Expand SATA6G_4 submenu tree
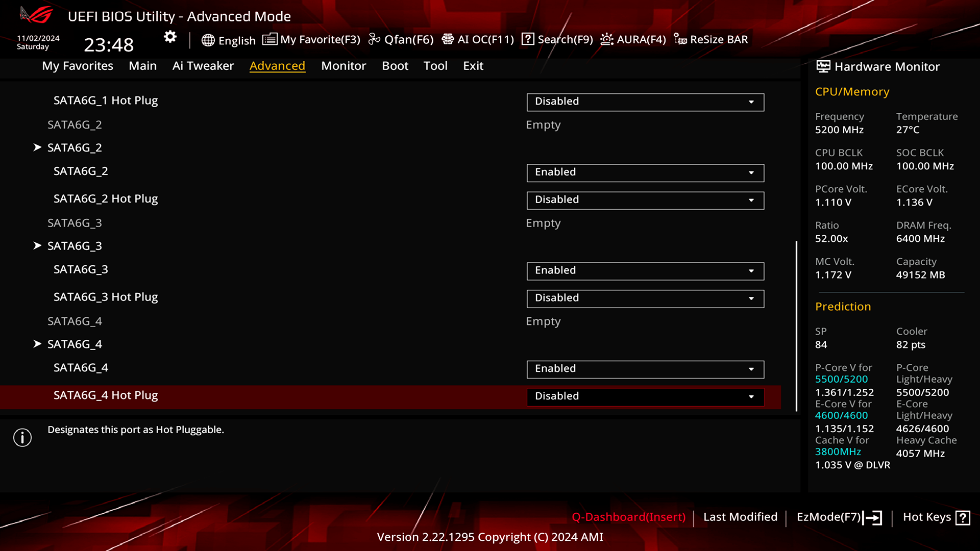Screen dimensions: 980x551 click(x=37, y=344)
